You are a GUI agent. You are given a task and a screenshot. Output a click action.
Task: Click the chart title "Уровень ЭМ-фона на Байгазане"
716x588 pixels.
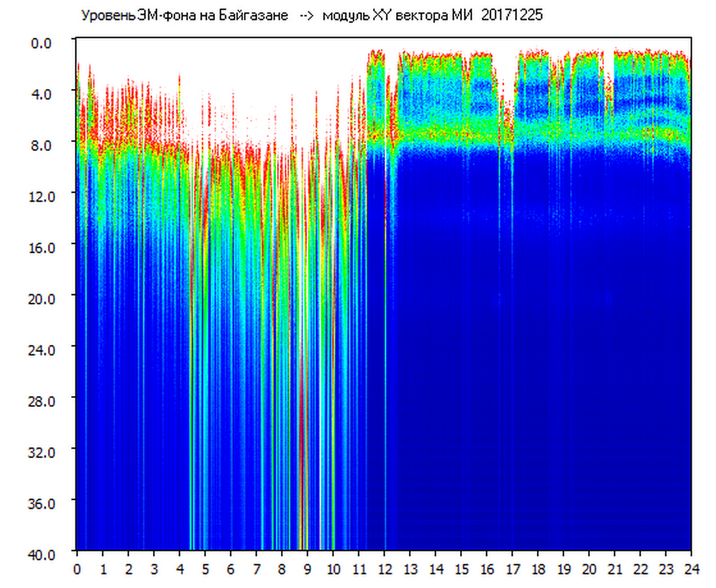184,16
